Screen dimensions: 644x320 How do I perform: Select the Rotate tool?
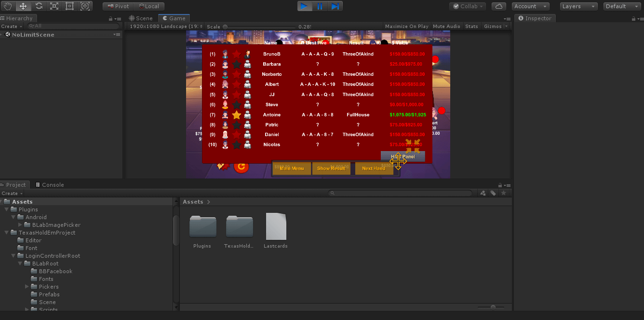(39, 6)
